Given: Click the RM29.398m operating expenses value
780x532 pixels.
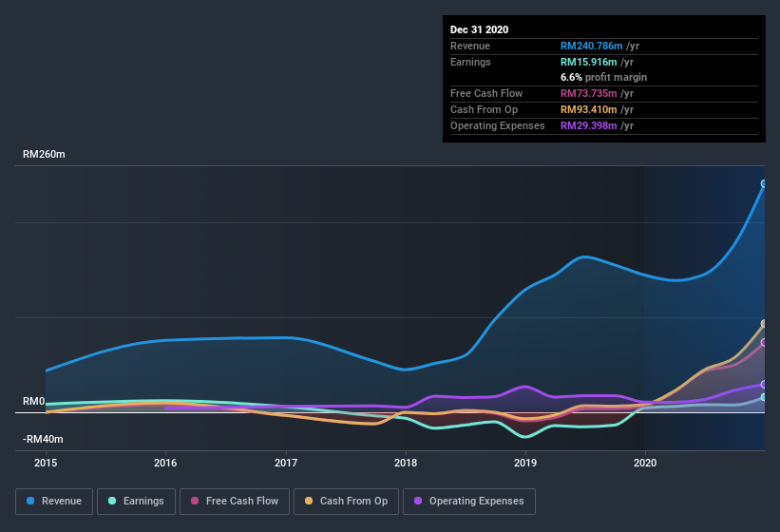Looking at the screenshot, I should (x=588, y=125).
